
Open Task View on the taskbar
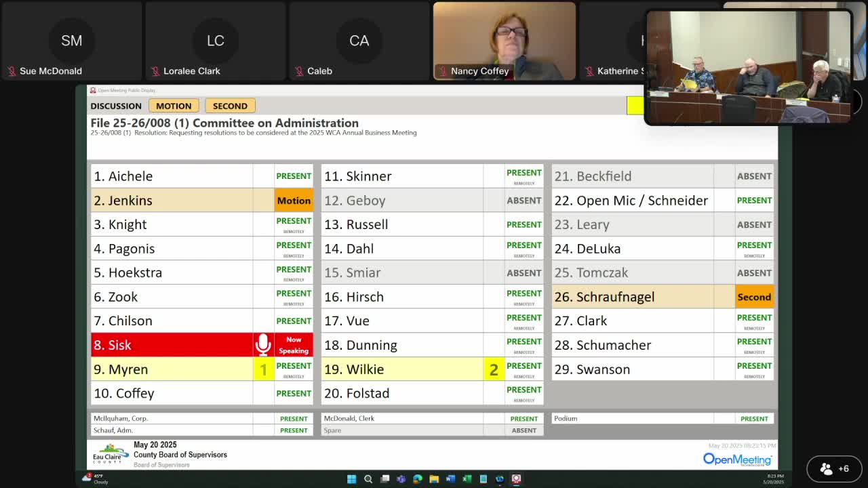[384, 479]
